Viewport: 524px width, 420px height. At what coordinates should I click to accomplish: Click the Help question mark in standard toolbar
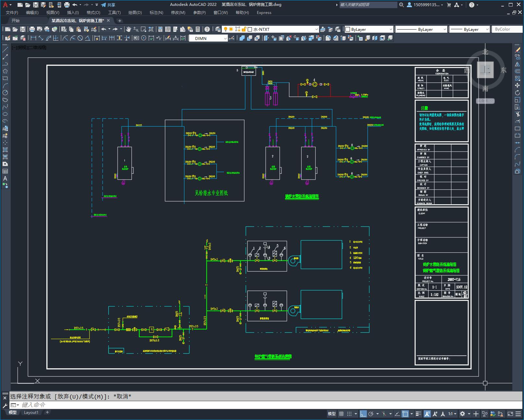(x=207, y=29)
